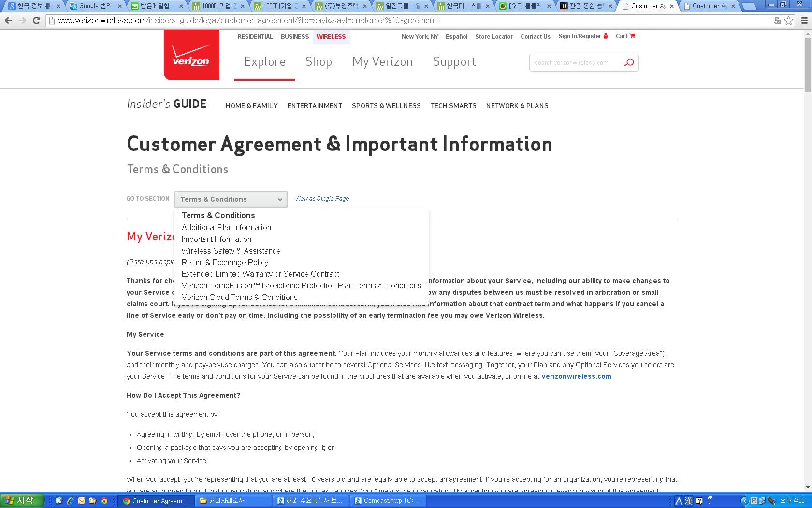Click the browser forward arrow
The height and width of the screenshot is (508, 812).
tap(22, 21)
